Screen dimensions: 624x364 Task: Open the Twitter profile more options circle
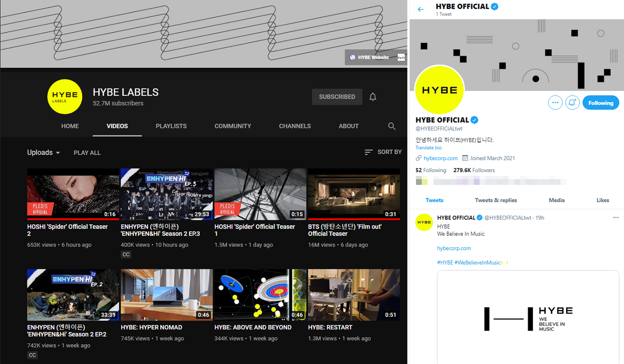(x=555, y=103)
